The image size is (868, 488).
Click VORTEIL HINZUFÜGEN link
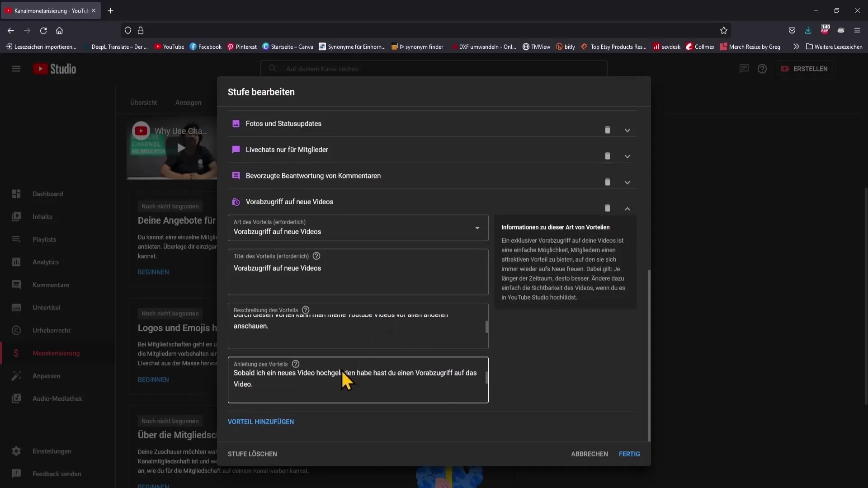261,421
